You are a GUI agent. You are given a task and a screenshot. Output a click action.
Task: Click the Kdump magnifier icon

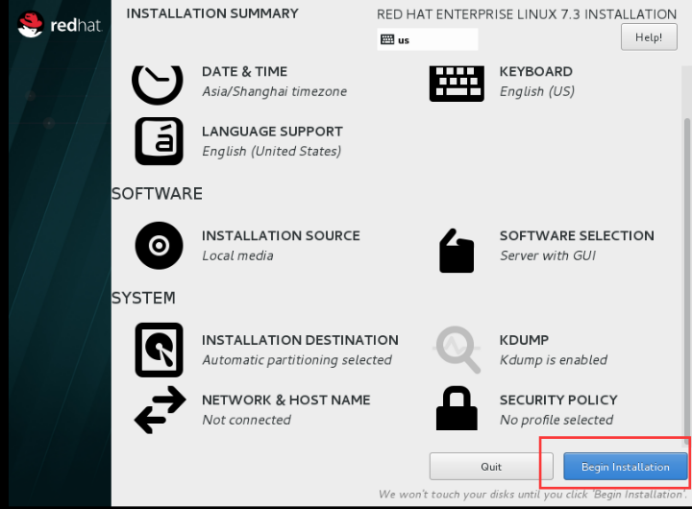coord(458,349)
